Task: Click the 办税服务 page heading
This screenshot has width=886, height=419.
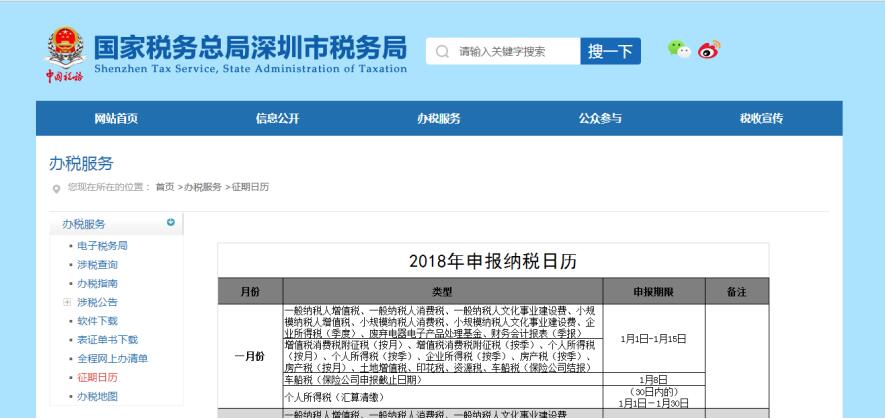Action: click(81, 164)
